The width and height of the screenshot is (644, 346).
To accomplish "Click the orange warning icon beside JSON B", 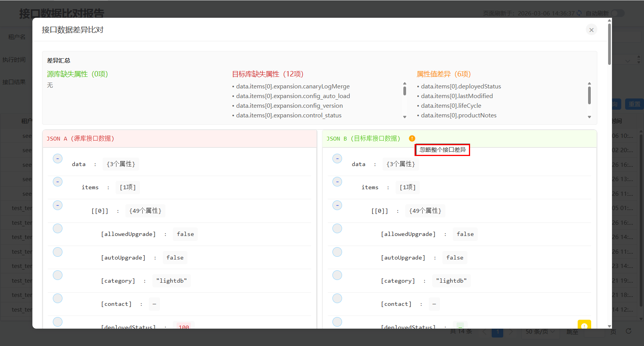I will (412, 139).
